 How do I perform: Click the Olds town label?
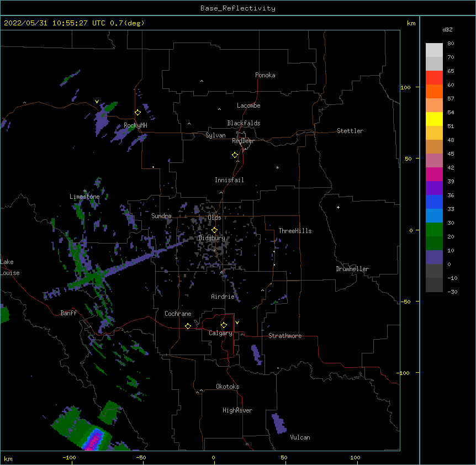tap(214, 218)
